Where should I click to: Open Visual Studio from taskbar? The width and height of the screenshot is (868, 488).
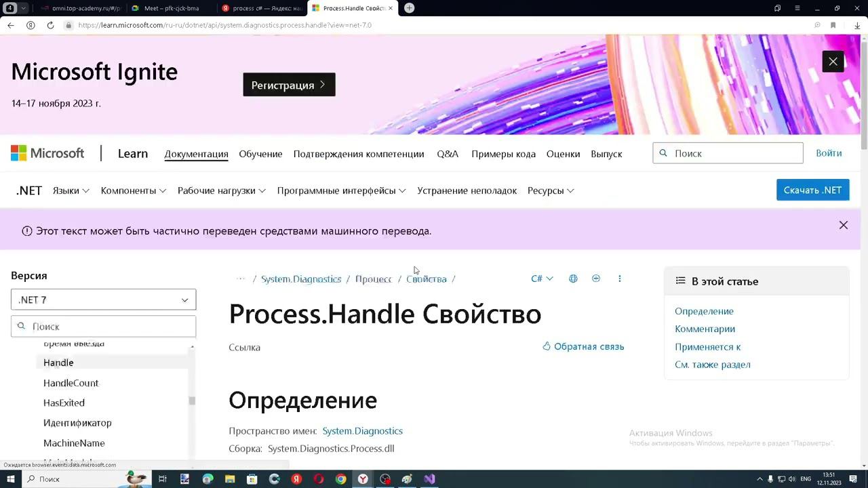coord(429,479)
